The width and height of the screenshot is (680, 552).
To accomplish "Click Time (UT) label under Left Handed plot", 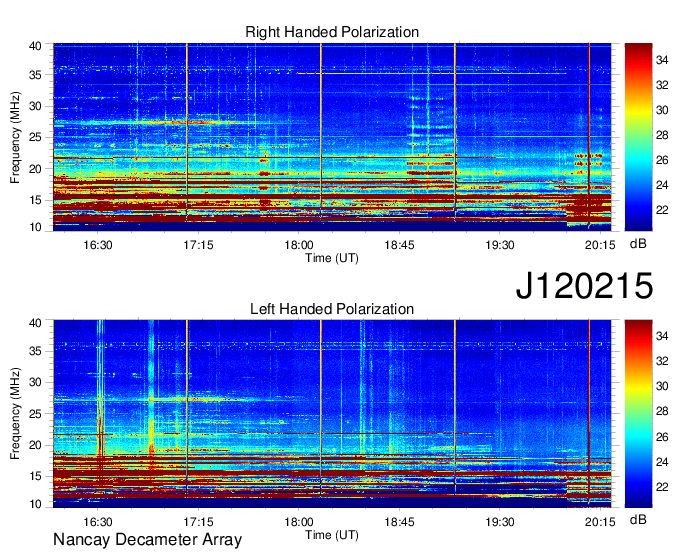I will point(332,535).
